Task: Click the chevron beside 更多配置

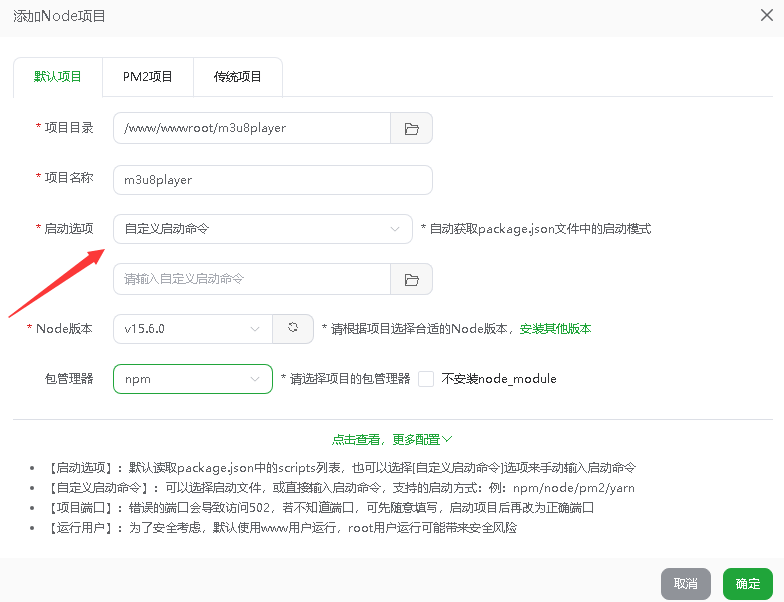Action: pos(447,439)
